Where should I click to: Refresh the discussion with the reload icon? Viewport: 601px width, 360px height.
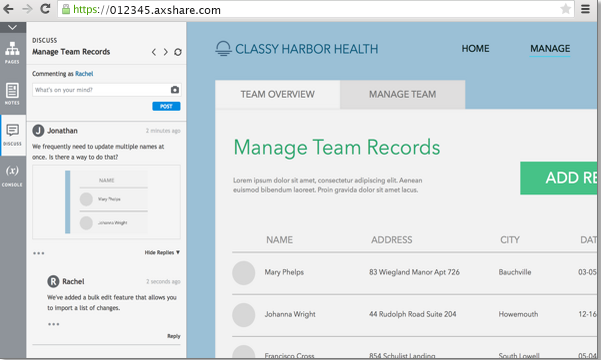pos(178,52)
